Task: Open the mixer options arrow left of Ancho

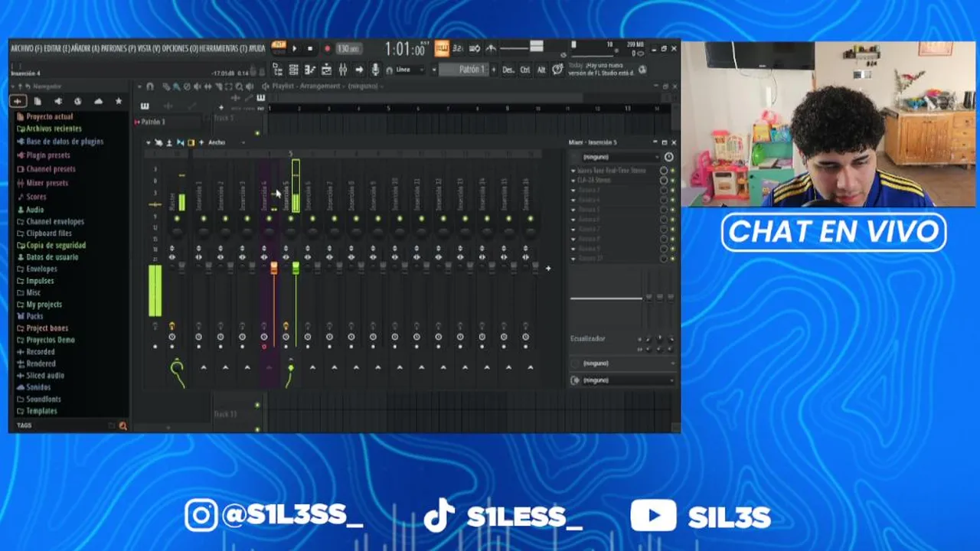Action: [x=149, y=142]
